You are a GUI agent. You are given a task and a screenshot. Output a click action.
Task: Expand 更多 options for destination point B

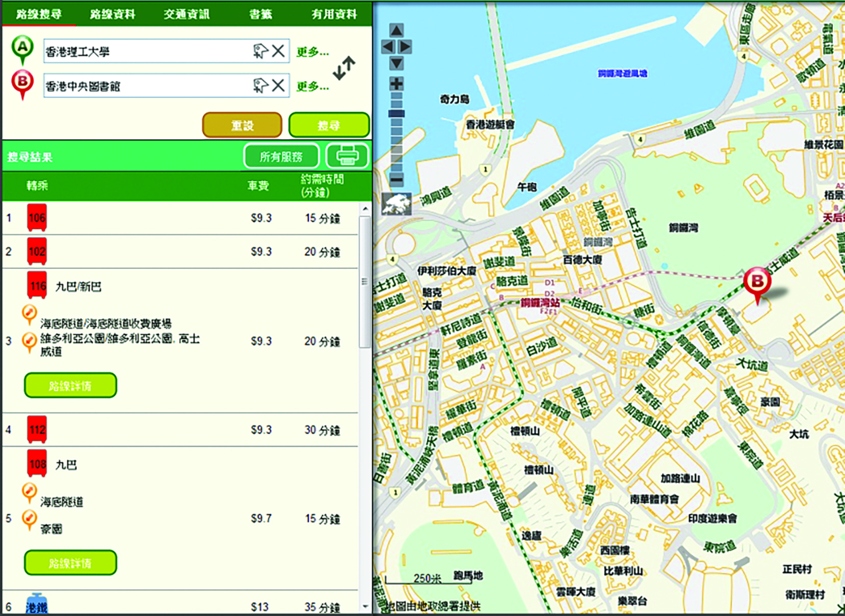pyautogui.click(x=312, y=87)
